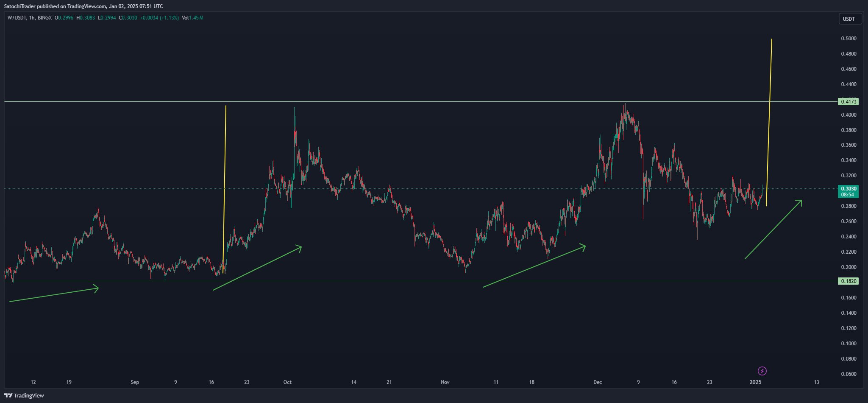
Task: Click the 0.0600 price axis label
Action: pos(849,374)
